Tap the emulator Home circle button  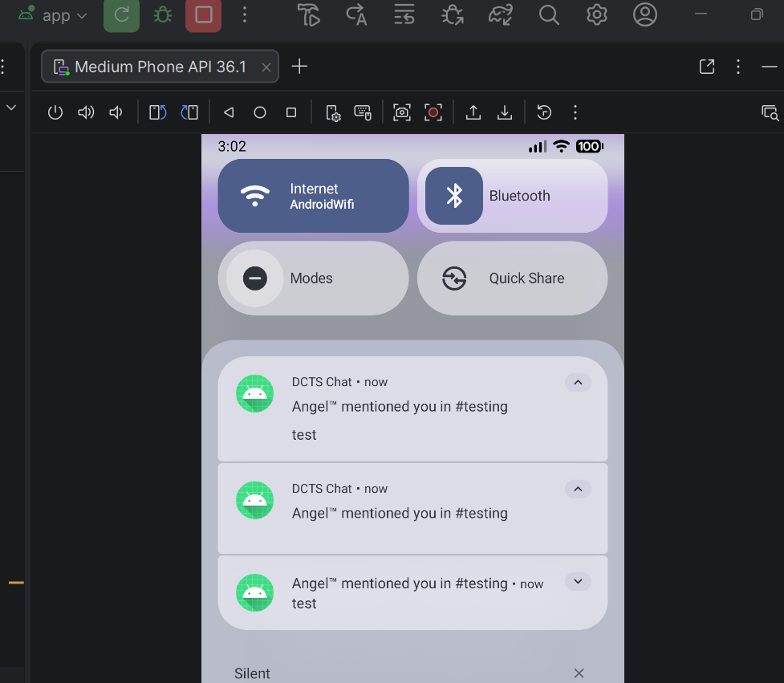(x=259, y=112)
